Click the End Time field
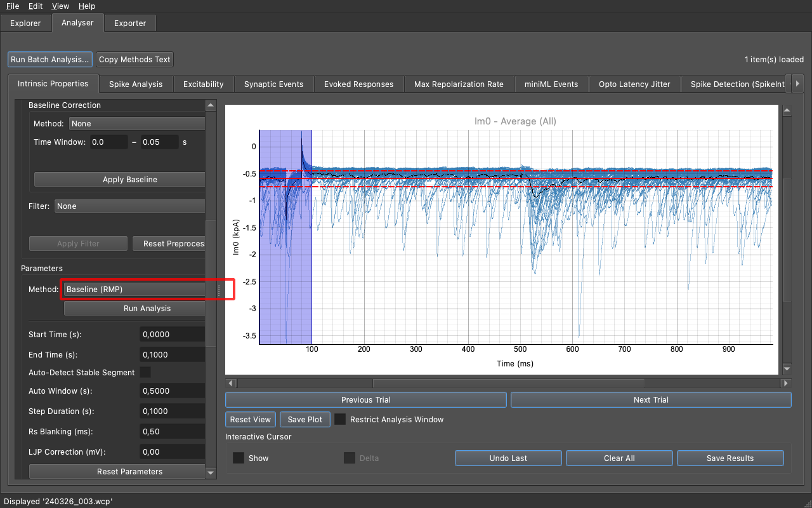 tap(172, 355)
